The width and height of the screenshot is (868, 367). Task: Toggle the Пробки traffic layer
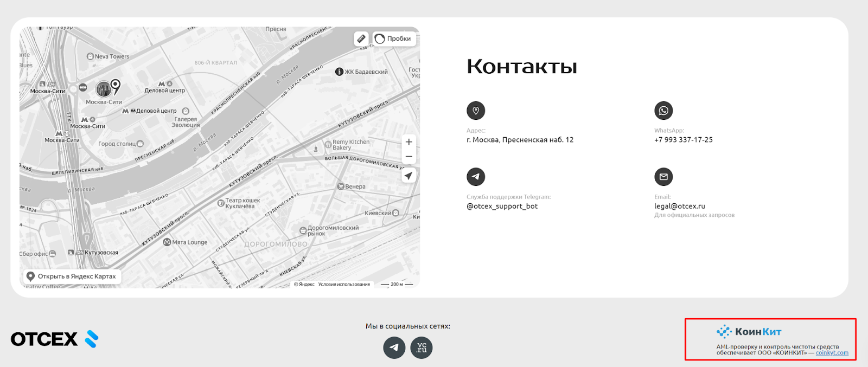[394, 38]
